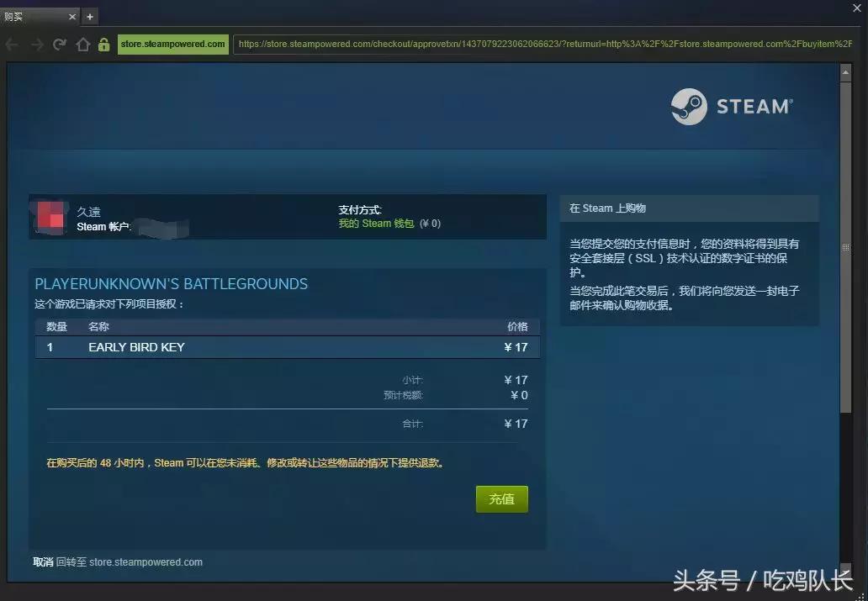The height and width of the screenshot is (601, 868).
Task: Click the store.steampowered.com domain badge
Action: [172, 45]
